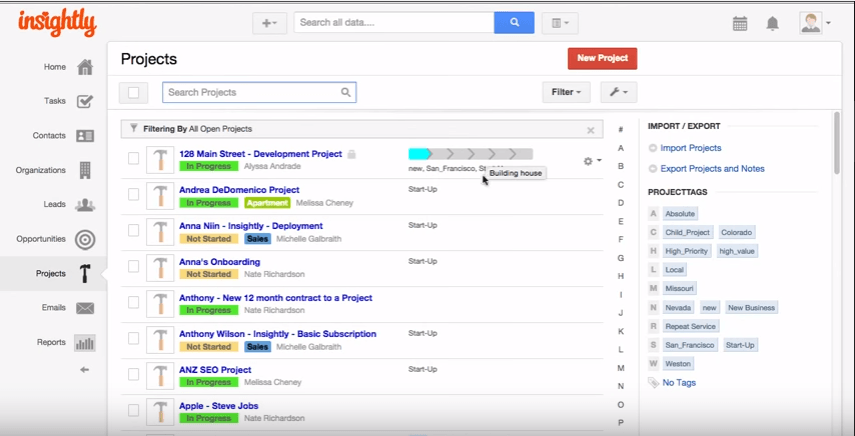The height and width of the screenshot is (436, 855).
Task: Open the user account dropdown arrow
Action: [x=828, y=23]
